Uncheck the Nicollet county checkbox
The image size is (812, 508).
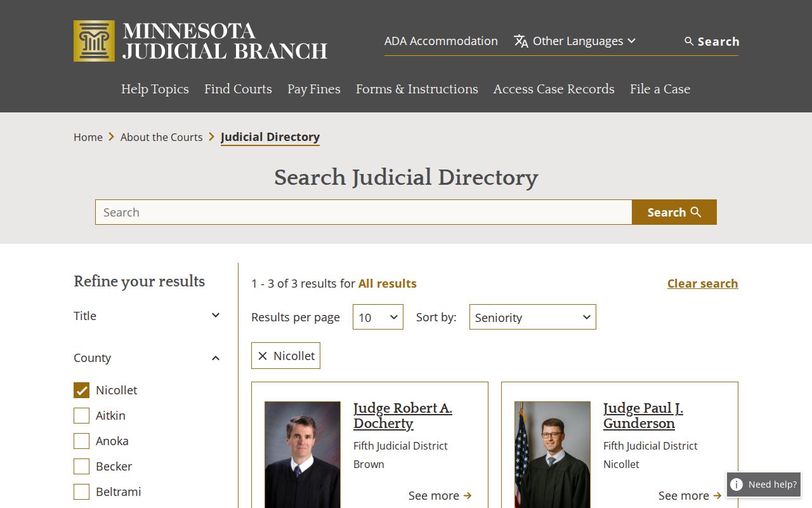pos(81,390)
